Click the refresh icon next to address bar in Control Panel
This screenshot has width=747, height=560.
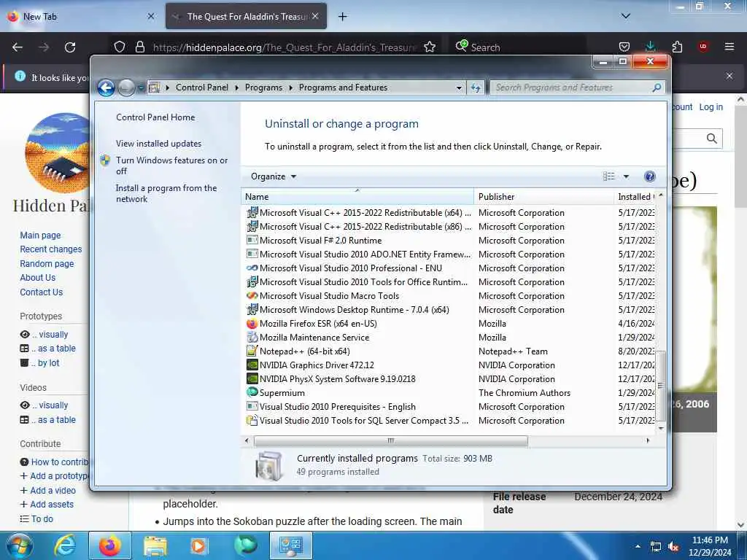click(x=476, y=87)
